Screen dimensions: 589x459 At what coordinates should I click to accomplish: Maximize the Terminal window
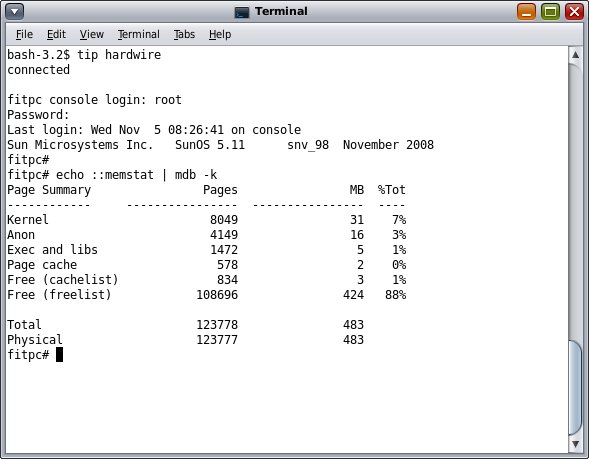pos(550,12)
